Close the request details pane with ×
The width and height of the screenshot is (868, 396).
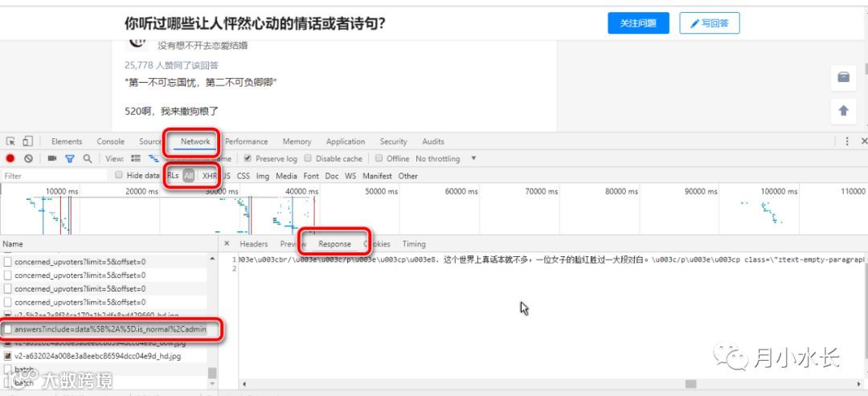(x=227, y=243)
